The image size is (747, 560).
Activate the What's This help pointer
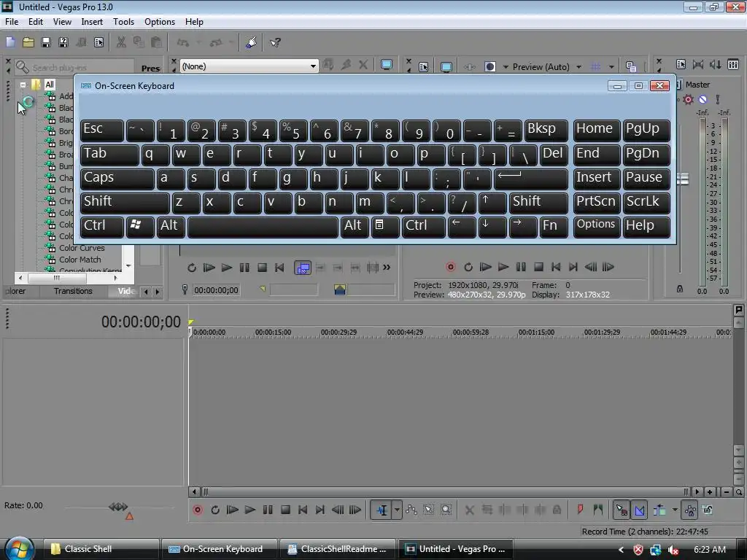(x=275, y=42)
